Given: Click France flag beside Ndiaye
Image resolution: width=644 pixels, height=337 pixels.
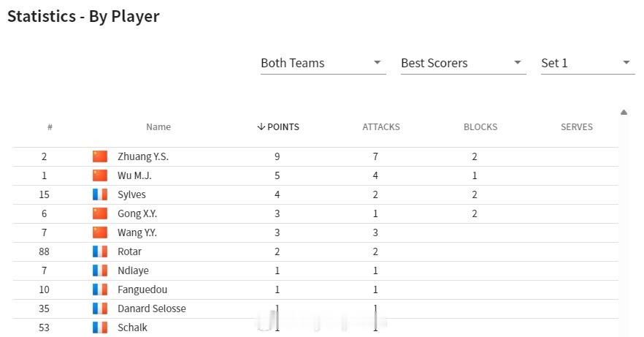Looking at the screenshot, I should coord(100,270).
